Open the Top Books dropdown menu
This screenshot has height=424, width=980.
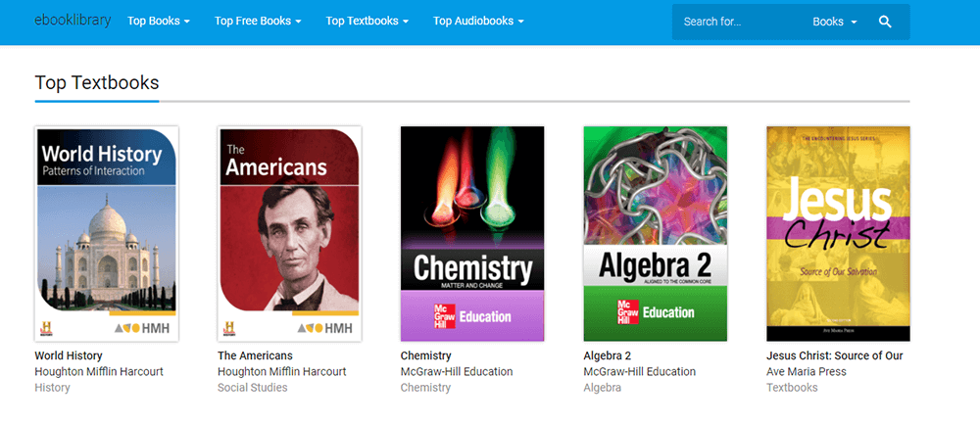coord(158,21)
